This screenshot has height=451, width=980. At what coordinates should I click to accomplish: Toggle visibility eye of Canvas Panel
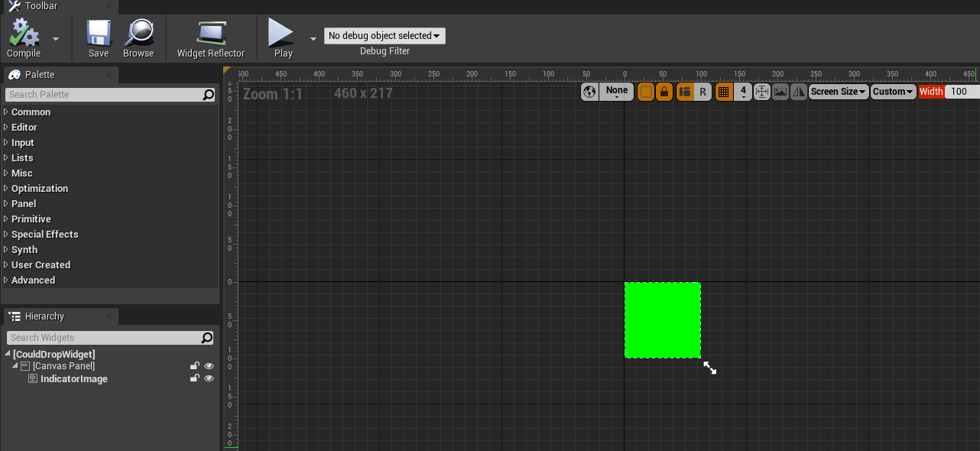[x=209, y=366]
